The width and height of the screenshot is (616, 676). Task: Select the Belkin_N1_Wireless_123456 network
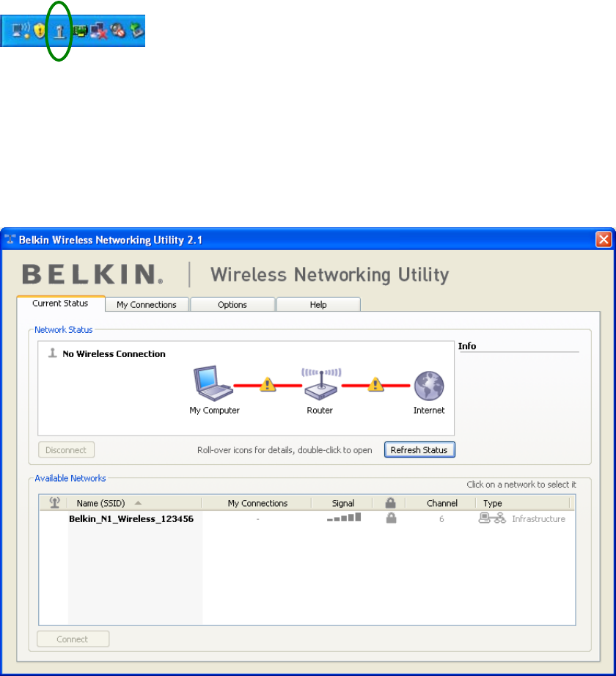click(x=307, y=518)
